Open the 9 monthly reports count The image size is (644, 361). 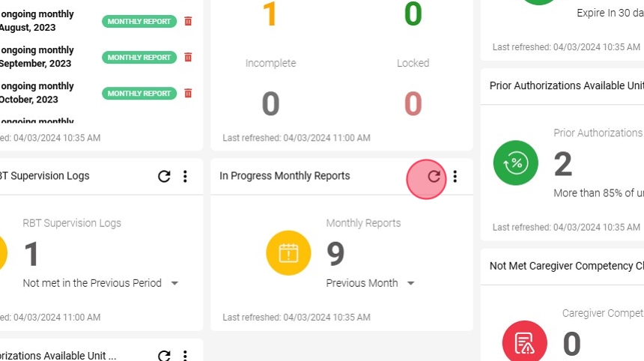coord(335,253)
